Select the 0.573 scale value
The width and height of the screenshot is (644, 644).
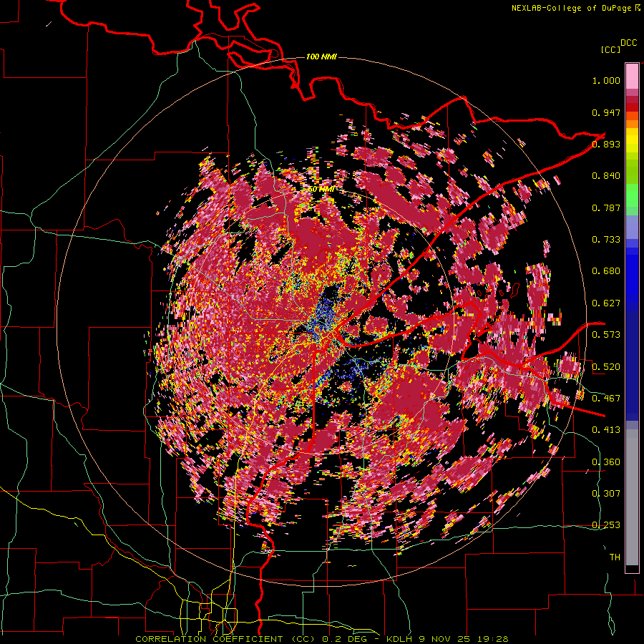[606, 335]
